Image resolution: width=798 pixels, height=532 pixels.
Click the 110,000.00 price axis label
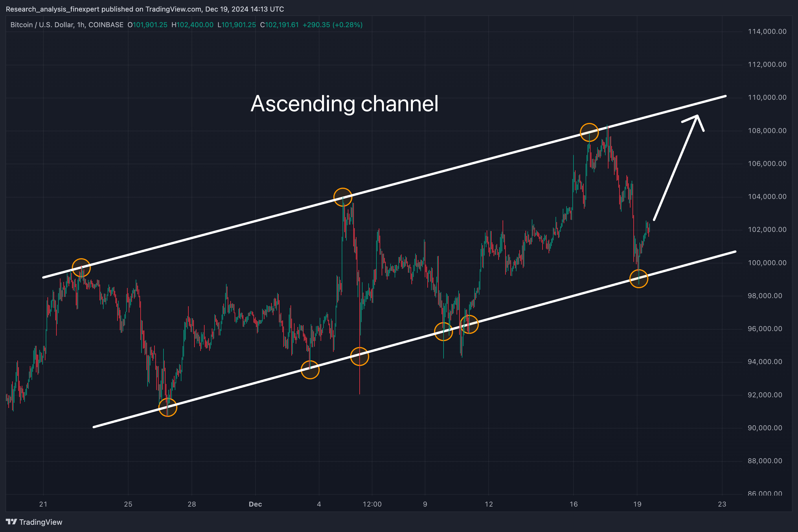pos(767,97)
